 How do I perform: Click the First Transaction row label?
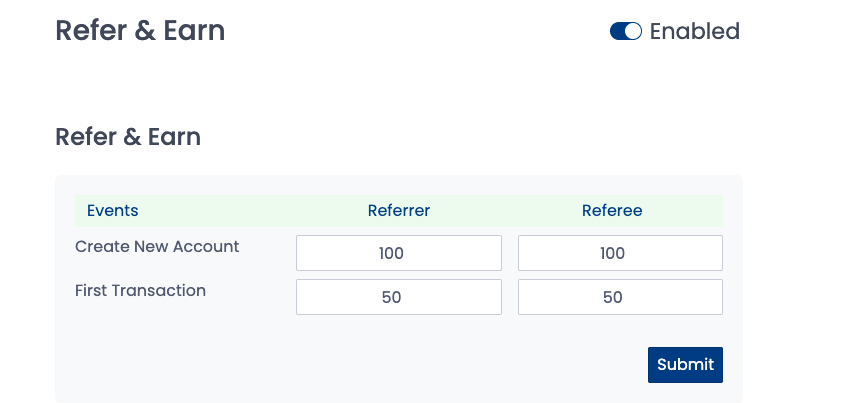(140, 291)
